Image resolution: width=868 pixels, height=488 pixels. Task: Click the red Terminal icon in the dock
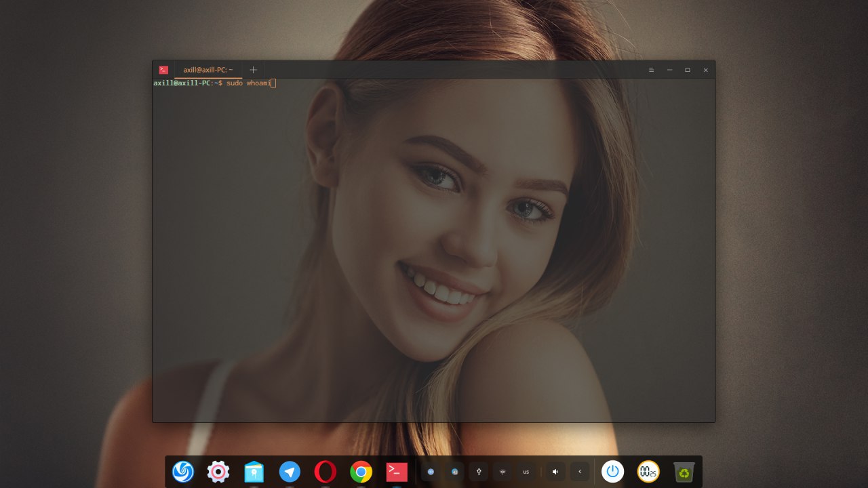click(x=397, y=472)
